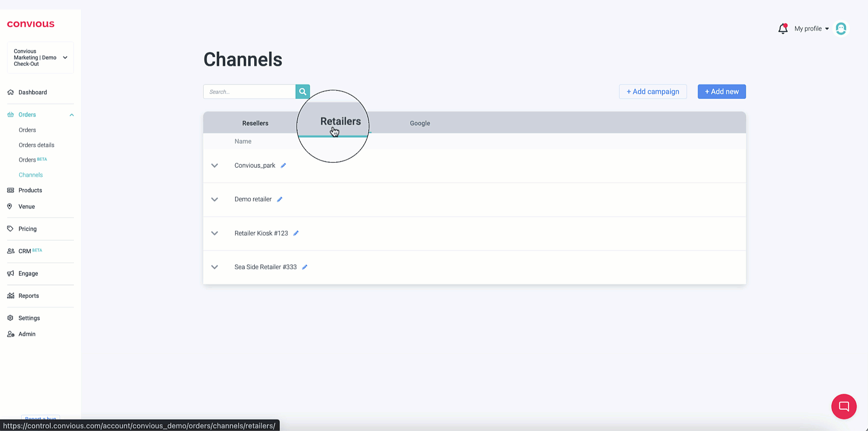Screen dimensions: 868x431
Task: Click the Name column header
Action: point(243,141)
